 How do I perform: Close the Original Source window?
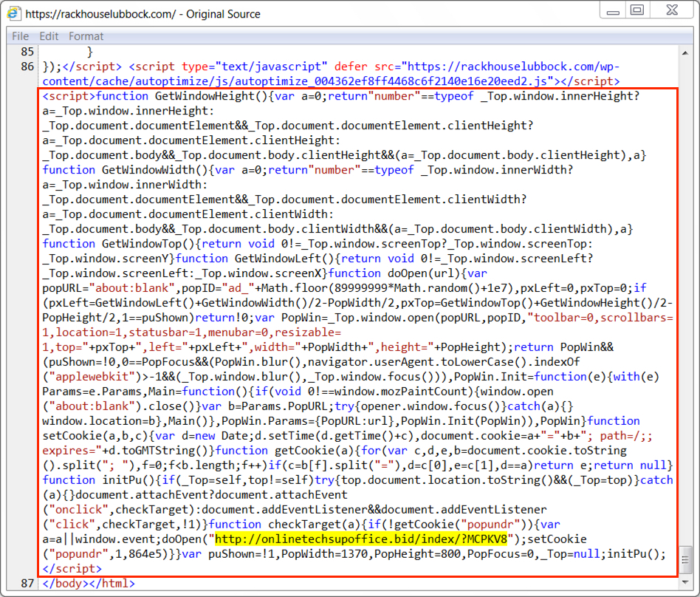[x=672, y=11]
